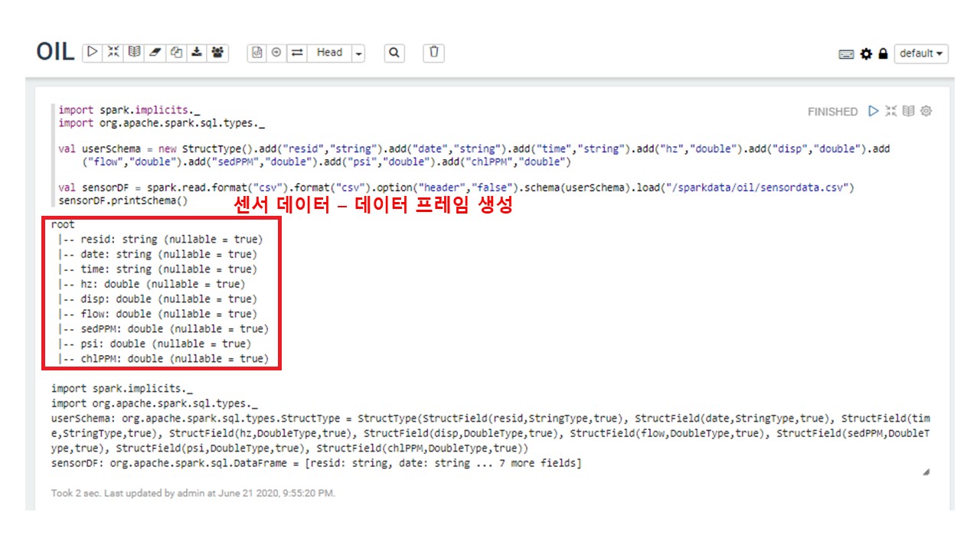Select the 'resid: string (nullable = true)' output line
Viewport: 980px width, 551px height.
click(160, 240)
